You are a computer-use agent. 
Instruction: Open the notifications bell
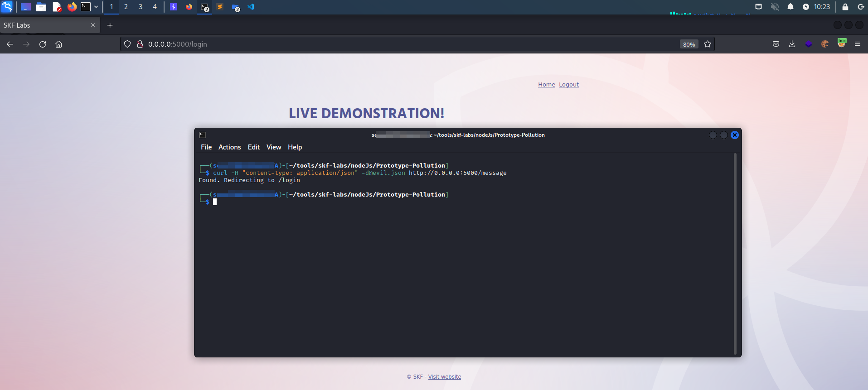pos(790,7)
